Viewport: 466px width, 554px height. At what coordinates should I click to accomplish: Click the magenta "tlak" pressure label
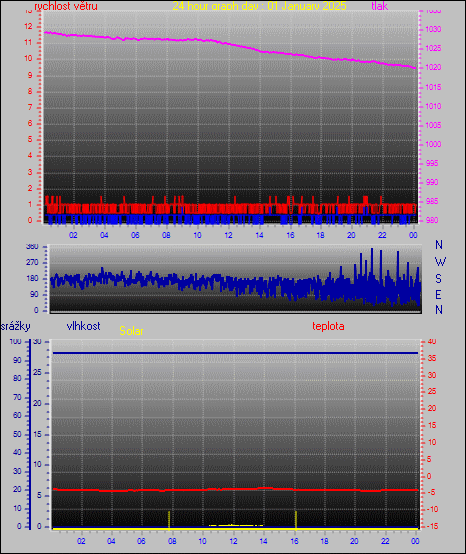click(380, 6)
